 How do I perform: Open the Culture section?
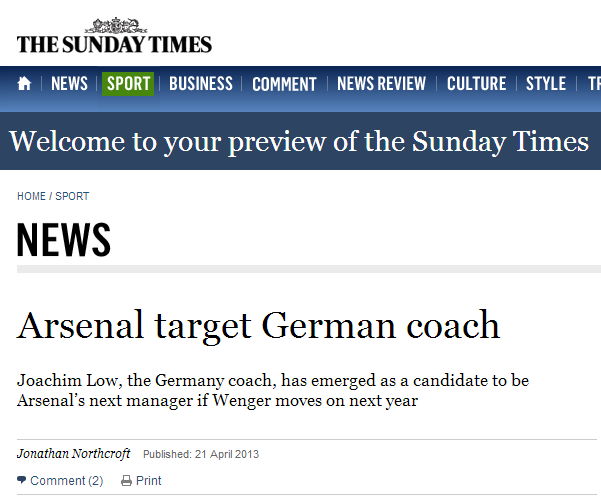tap(476, 84)
